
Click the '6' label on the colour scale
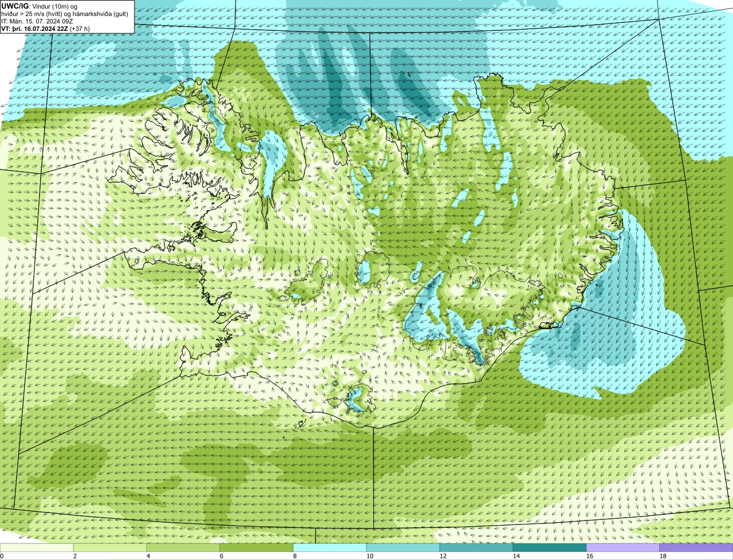tap(222, 556)
